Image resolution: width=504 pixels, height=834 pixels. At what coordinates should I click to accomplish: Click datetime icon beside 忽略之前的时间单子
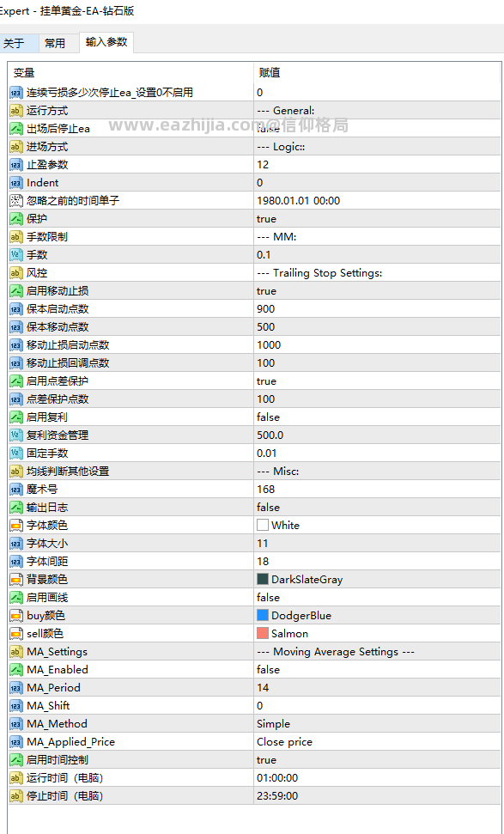16,201
